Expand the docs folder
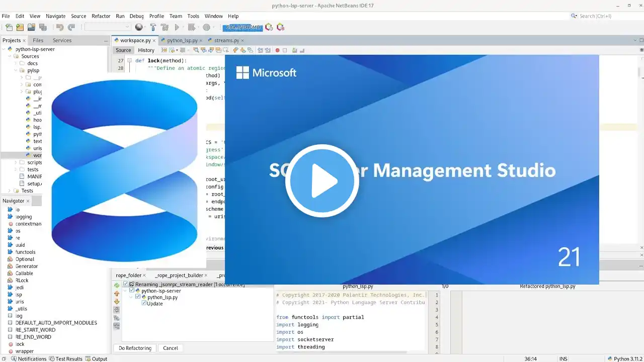Image resolution: width=644 pixels, height=362 pixels. pyautogui.click(x=16, y=63)
